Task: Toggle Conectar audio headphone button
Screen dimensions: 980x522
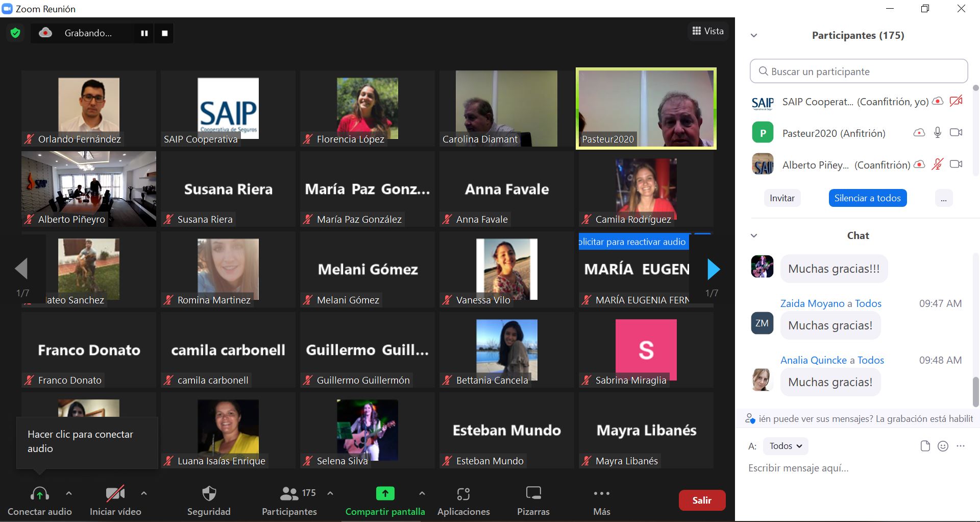Action: pyautogui.click(x=40, y=494)
